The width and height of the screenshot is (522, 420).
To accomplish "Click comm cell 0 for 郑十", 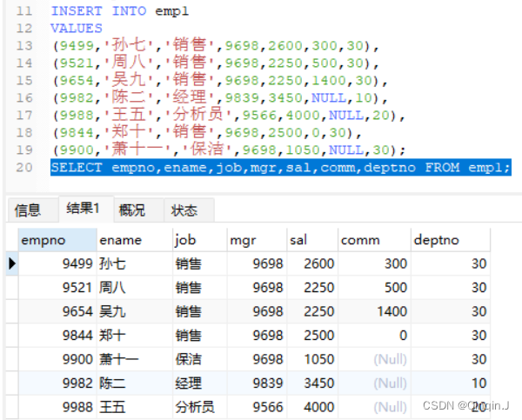I will [x=374, y=336].
